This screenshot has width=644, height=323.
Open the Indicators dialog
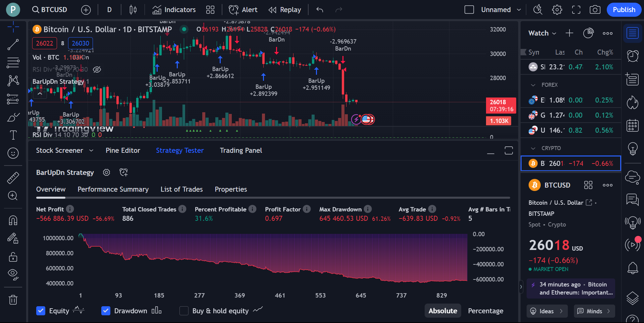[174, 10]
